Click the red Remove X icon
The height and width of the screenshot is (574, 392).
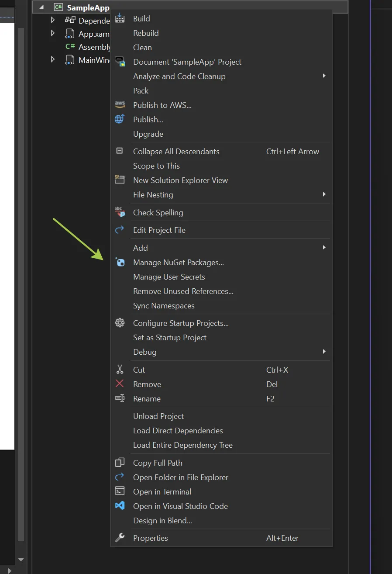tap(120, 384)
